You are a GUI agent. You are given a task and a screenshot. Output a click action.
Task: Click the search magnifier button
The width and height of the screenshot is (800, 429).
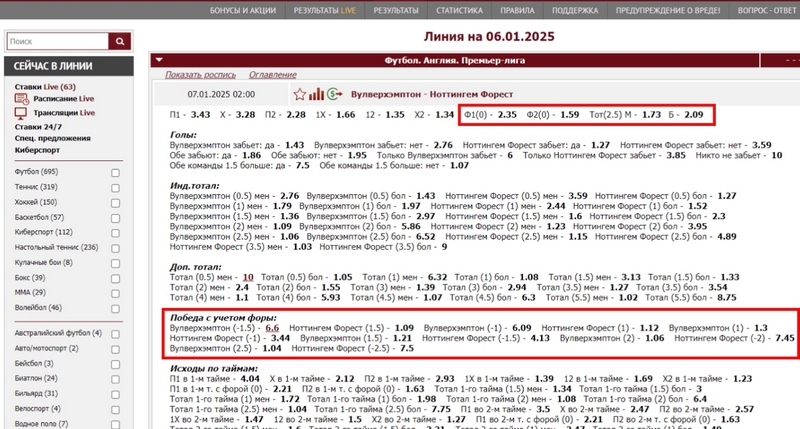[120, 42]
